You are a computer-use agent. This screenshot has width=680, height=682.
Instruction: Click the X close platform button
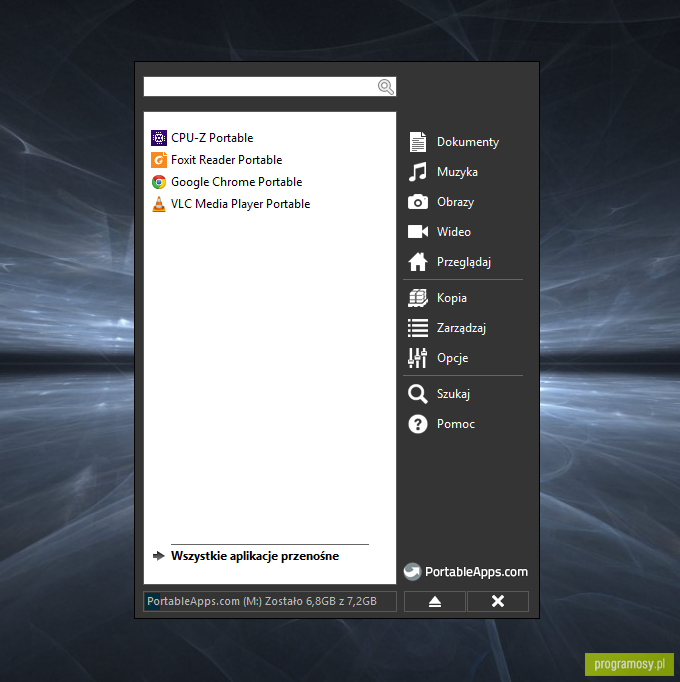coord(498,602)
